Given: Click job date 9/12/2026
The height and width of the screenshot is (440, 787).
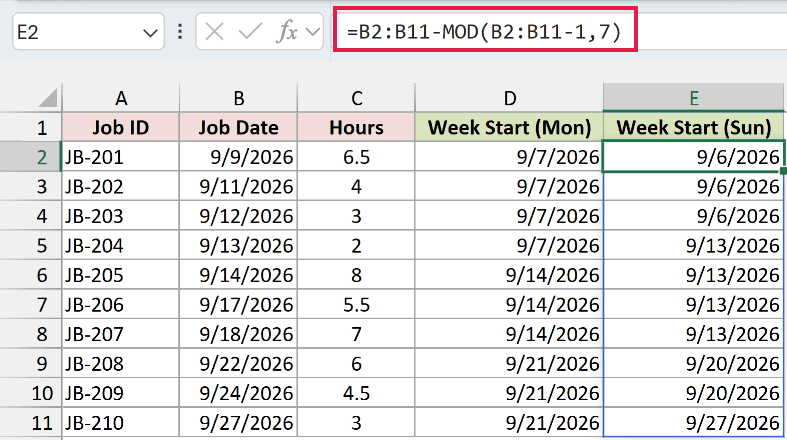Looking at the screenshot, I should pyautogui.click(x=238, y=216).
